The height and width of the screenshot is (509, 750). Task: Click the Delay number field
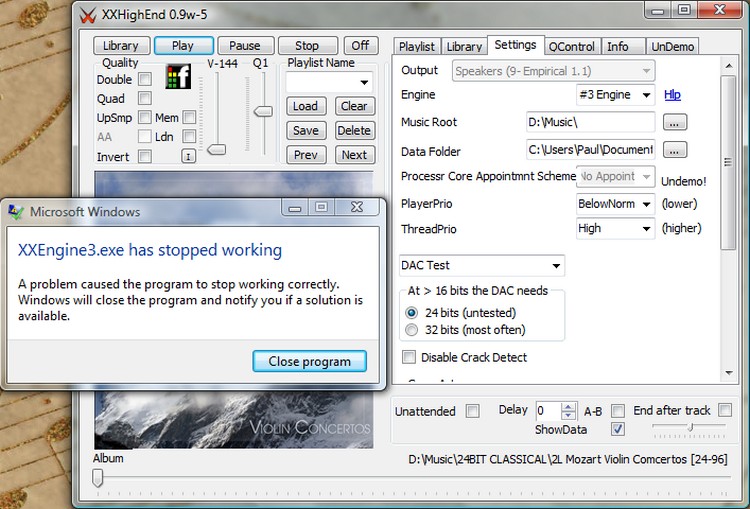point(548,411)
